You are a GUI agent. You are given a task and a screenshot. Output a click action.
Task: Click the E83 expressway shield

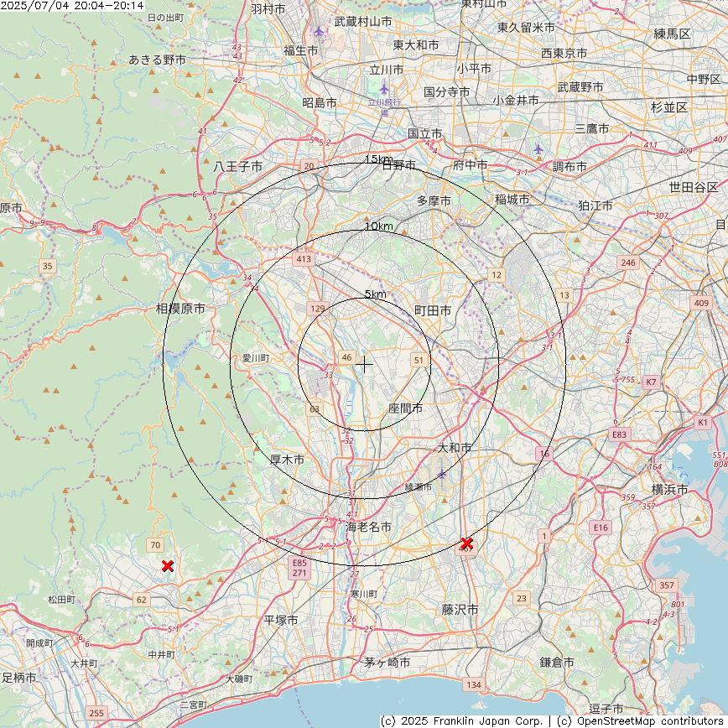(619, 434)
